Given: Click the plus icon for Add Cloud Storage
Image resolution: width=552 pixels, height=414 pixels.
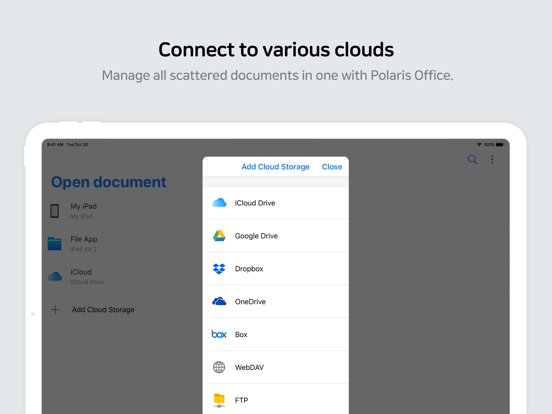Looking at the screenshot, I should click(x=55, y=309).
